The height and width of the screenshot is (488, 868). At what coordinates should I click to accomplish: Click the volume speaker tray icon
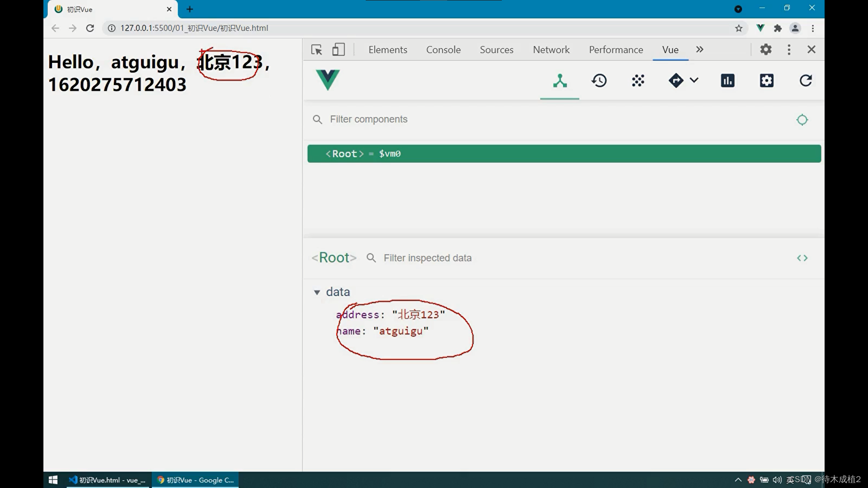click(777, 480)
